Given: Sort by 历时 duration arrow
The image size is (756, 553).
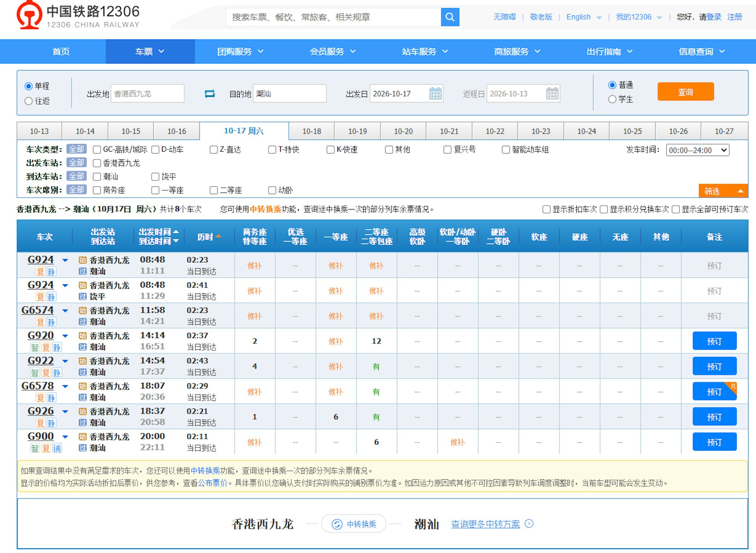Looking at the screenshot, I should 219,236.
